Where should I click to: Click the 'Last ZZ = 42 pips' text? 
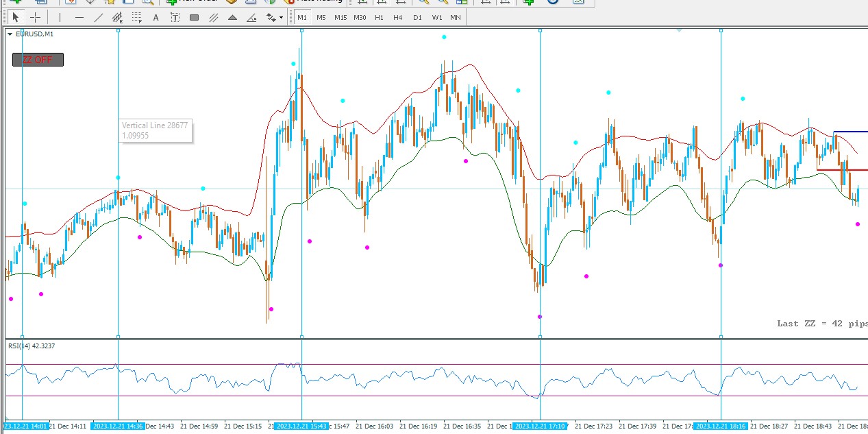[x=822, y=323]
